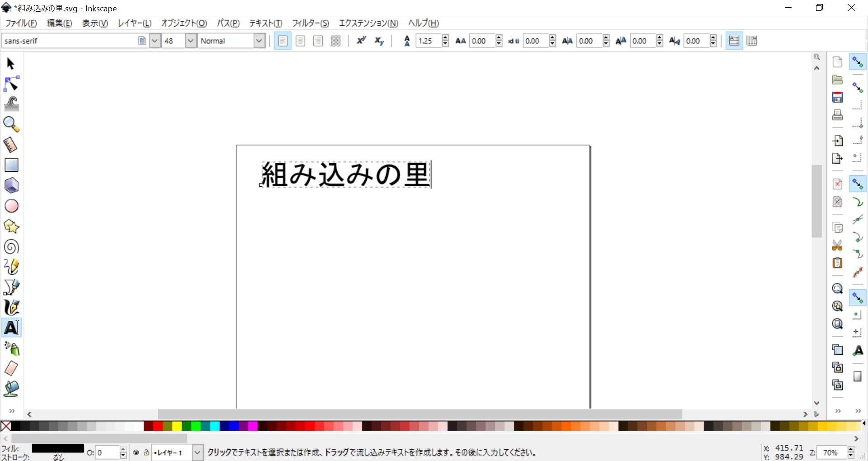Pick the yellow palette swatch

pyautogui.click(x=177, y=426)
